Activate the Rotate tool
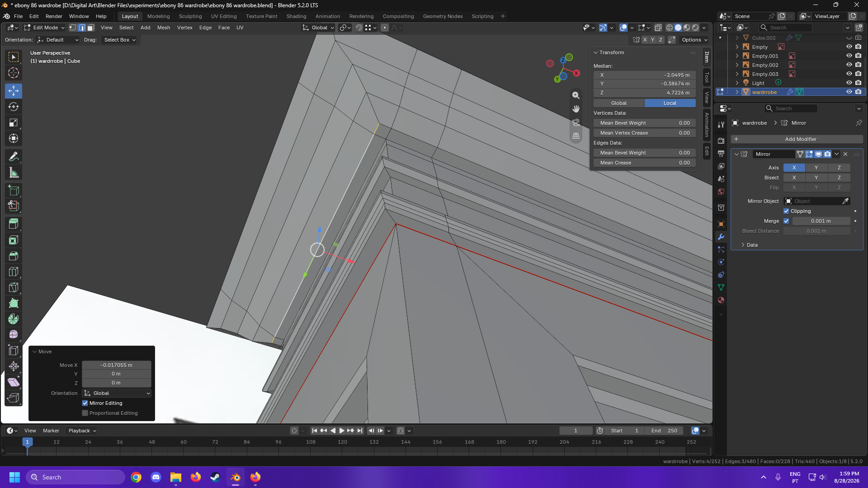This screenshot has height=488, width=868. point(14,107)
